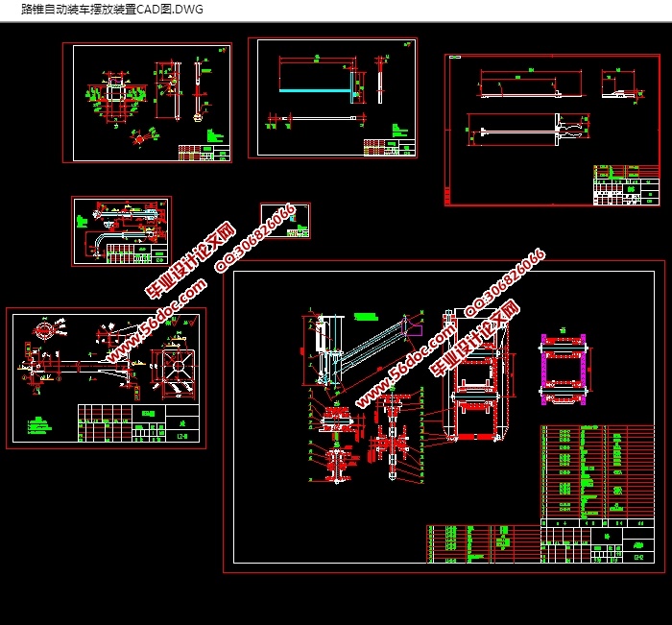Select the top-right drawing sheet with long rod views
This screenshot has width=672, height=625.
(x=552, y=130)
